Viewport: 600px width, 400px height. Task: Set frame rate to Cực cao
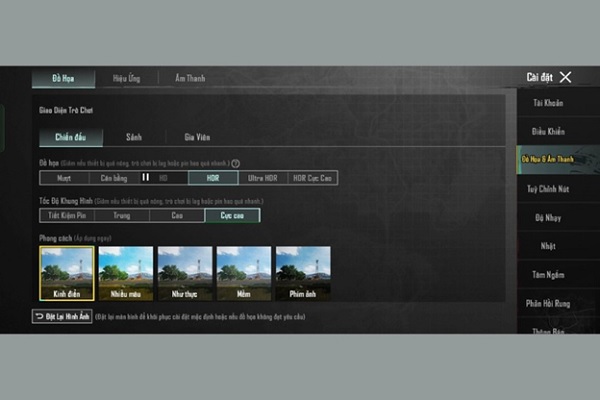tap(232, 216)
